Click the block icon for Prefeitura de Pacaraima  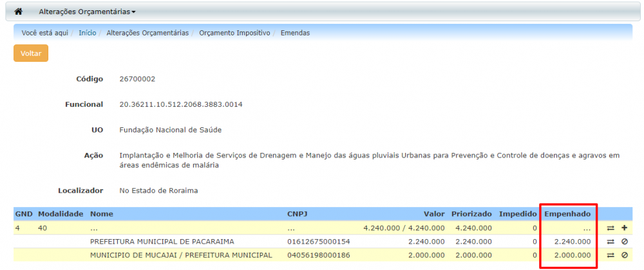[624, 242]
